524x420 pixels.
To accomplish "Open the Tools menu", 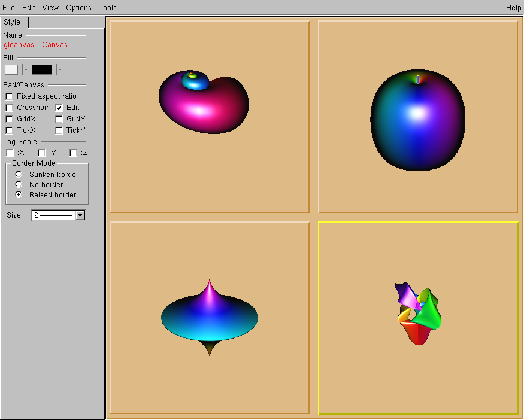I will click(108, 8).
